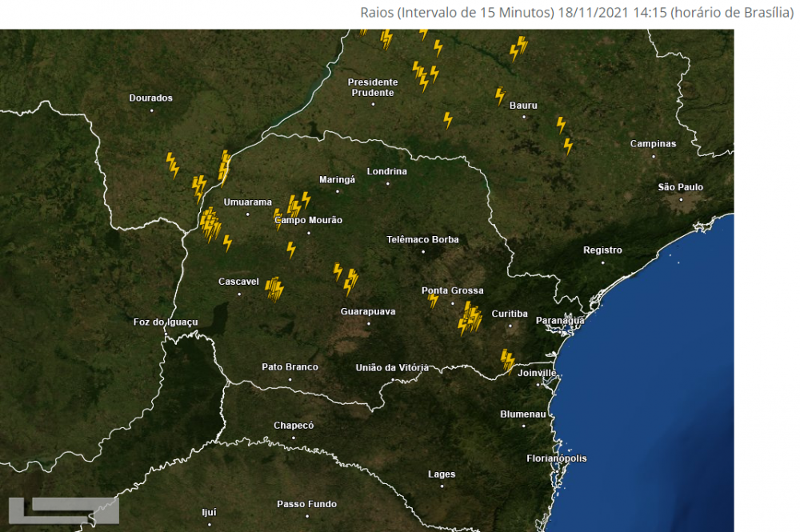Click the Curitiba city label
Image resolution: width=800 pixels, height=532 pixels.
click(510, 314)
